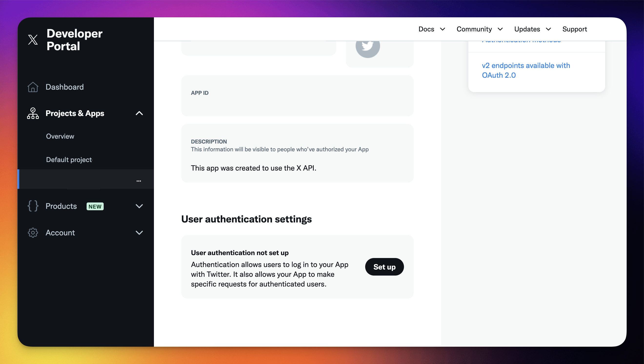Click the NEW badge next to Products
This screenshot has height=364, width=644.
point(95,206)
